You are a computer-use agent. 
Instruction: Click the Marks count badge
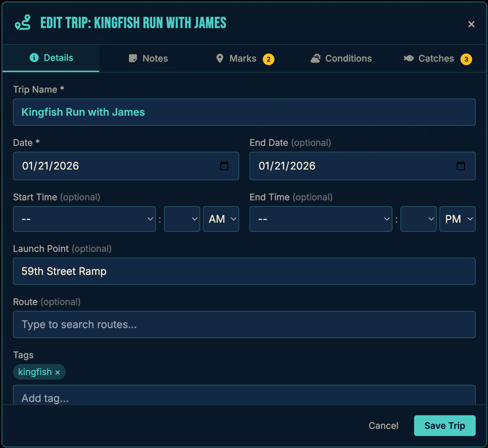pyautogui.click(x=268, y=59)
